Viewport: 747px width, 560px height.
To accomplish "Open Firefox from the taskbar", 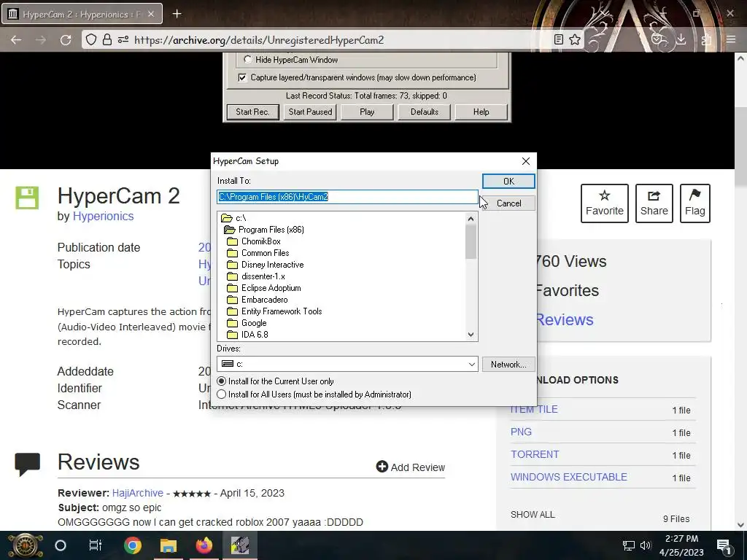I will [x=204, y=545].
